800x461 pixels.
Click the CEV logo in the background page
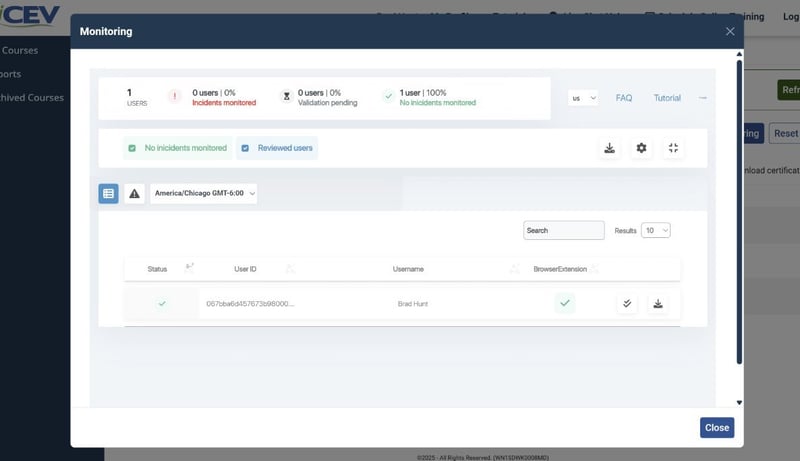click(x=30, y=16)
